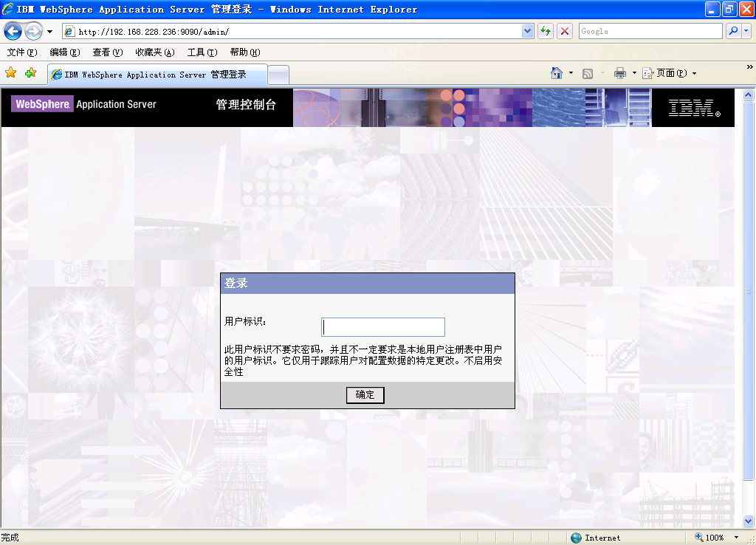Click the Home page icon

(557, 73)
